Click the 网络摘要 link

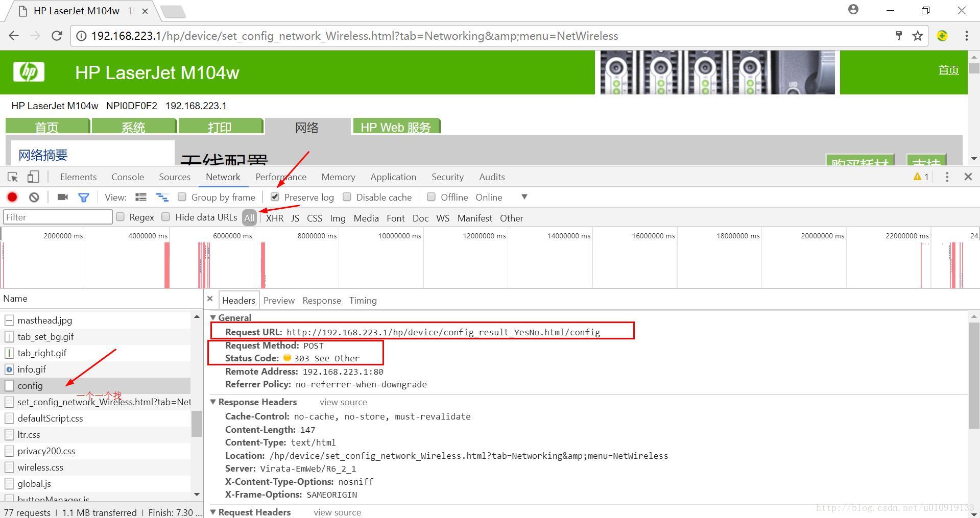coord(43,155)
